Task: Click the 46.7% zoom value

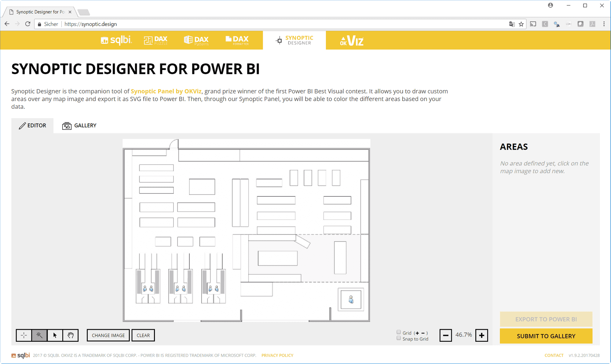Action: [x=463, y=335]
